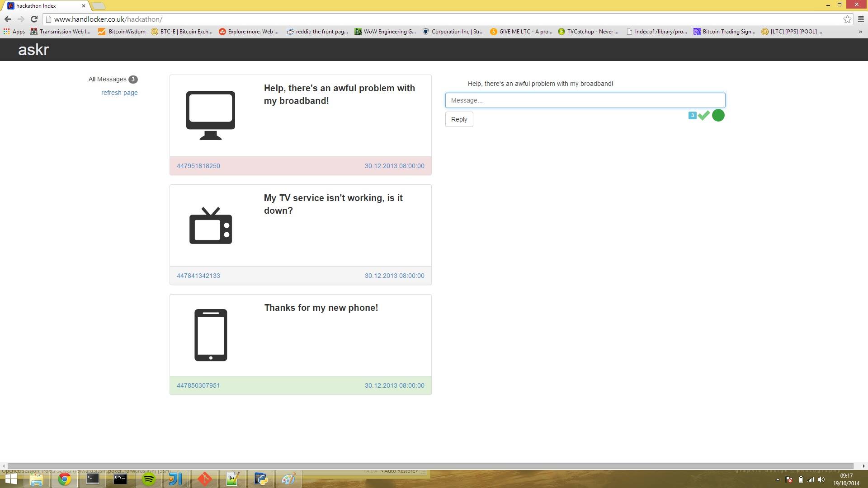Click the desktop monitor icon on broadband message
Screen dimensions: 868x488
(210, 115)
